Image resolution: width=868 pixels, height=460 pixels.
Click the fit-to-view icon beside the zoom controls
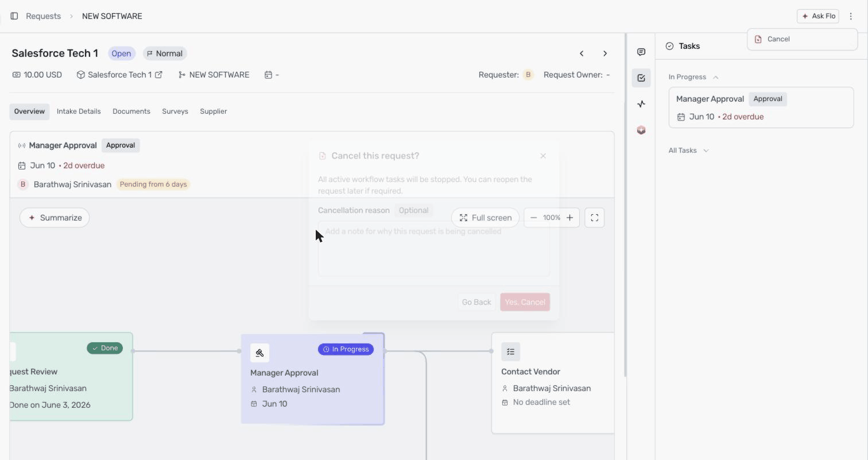click(595, 218)
